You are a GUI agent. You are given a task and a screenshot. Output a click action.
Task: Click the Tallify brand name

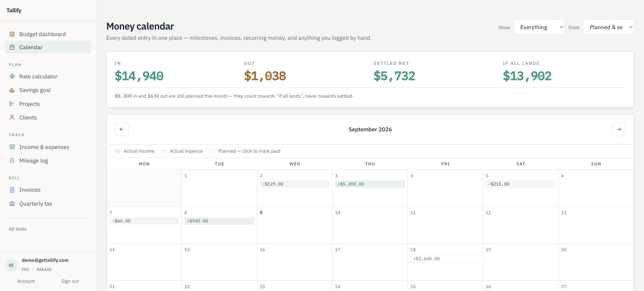[14, 10]
